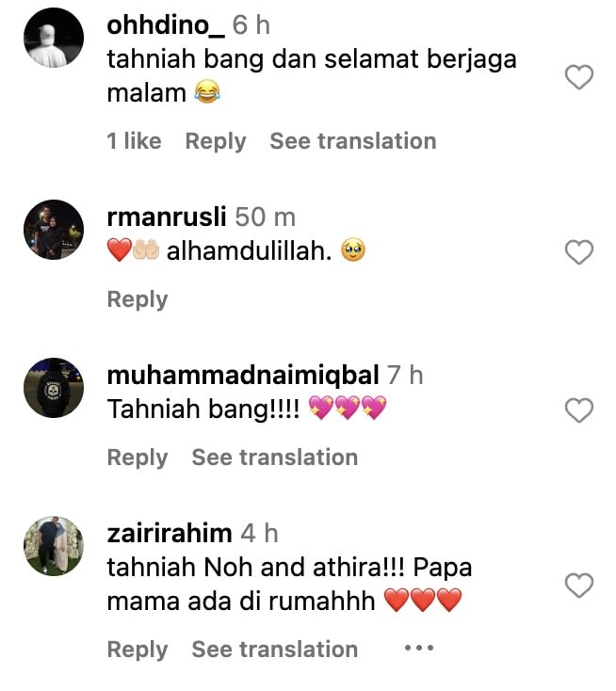This screenshot has height=691, width=616.
Task: Reply to ohhdino_'s comment
Action: [216, 141]
